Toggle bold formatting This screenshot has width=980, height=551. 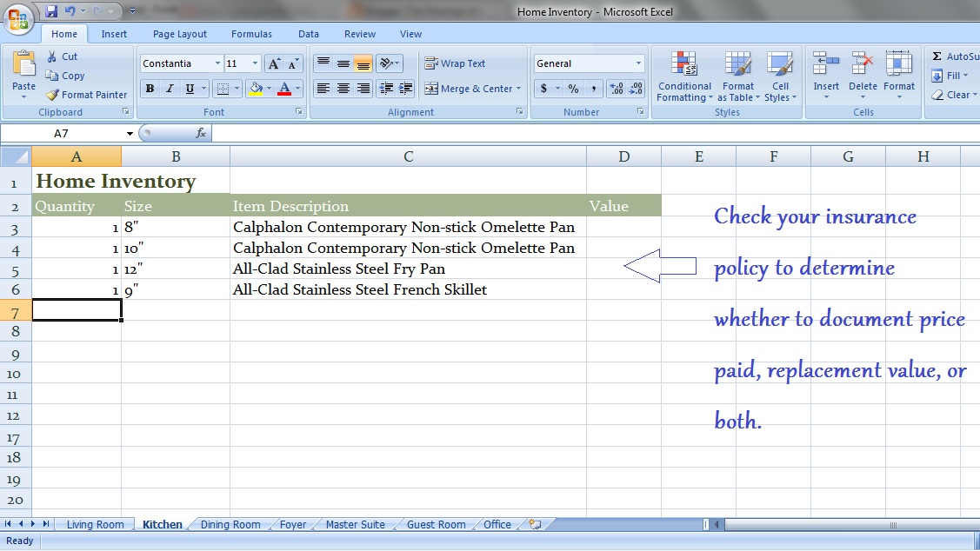[x=150, y=89]
